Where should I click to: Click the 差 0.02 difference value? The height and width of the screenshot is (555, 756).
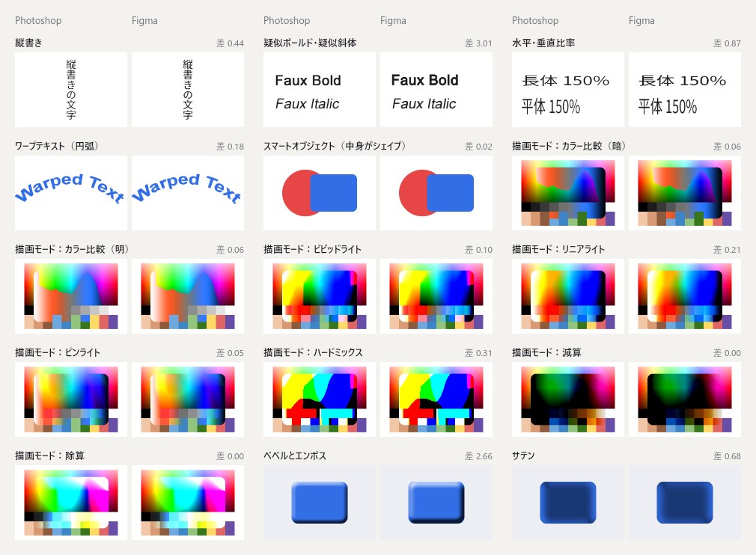point(478,147)
